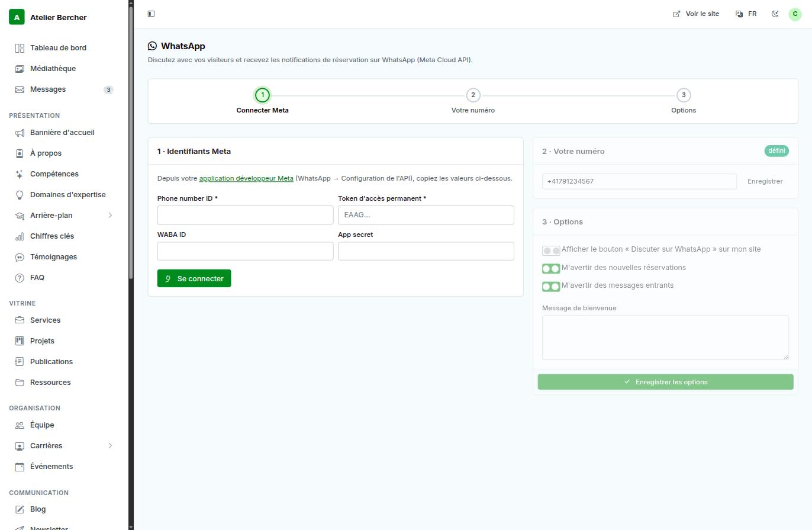Screen dimensions: 812x530
Task: Click the Équipe people icon
Action: click(20, 425)
